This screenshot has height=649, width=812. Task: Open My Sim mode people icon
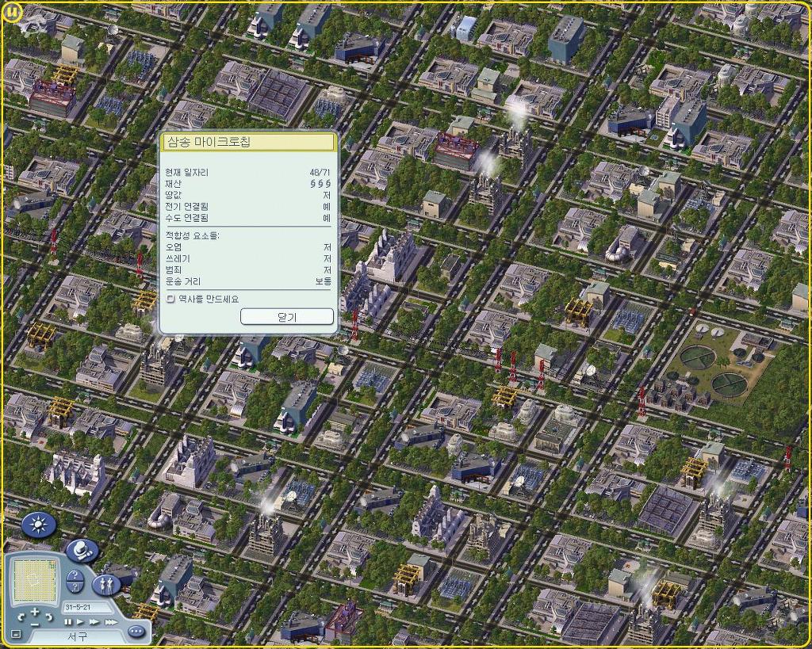106,585
